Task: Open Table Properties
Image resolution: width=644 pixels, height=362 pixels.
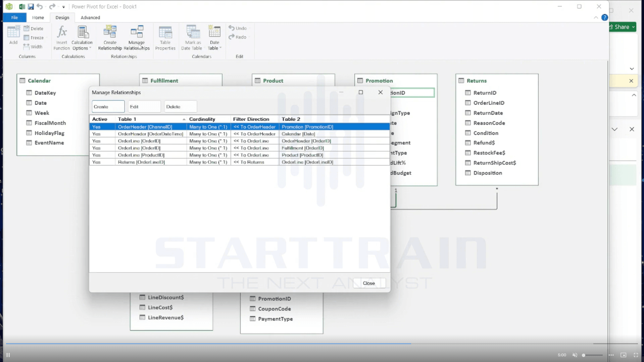Action: click(165, 38)
